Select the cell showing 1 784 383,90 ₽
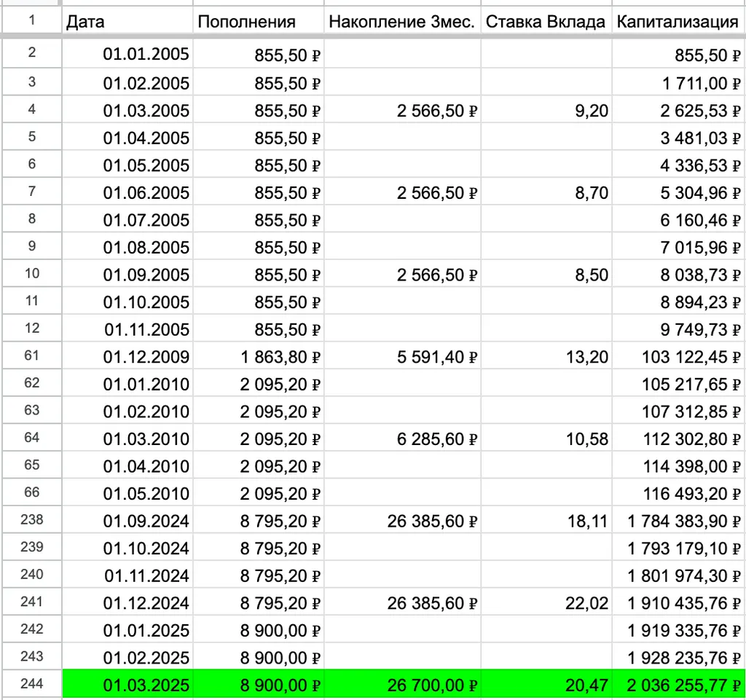This screenshot has width=746, height=700. click(x=678, y=522)
